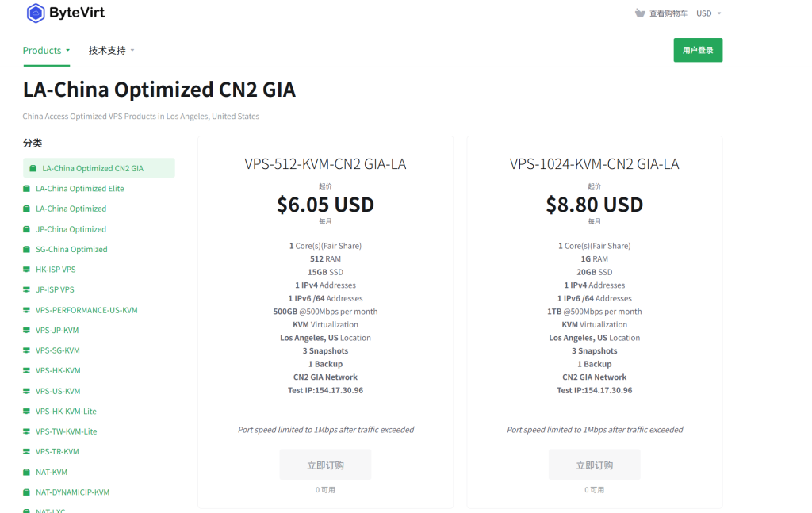Open the USD currency dropdown
The height and width of the screenshot is (513, 812).
(708, 13)
